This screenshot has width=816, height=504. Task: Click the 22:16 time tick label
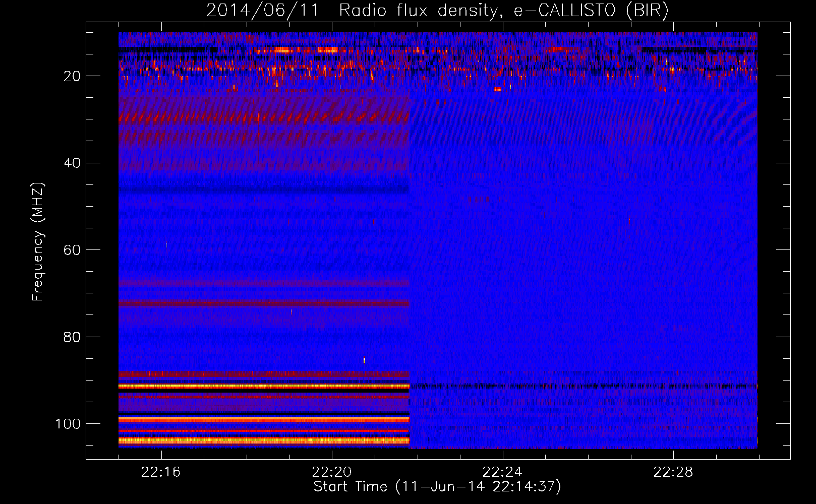pyautogui.click(x=161, y=472)
